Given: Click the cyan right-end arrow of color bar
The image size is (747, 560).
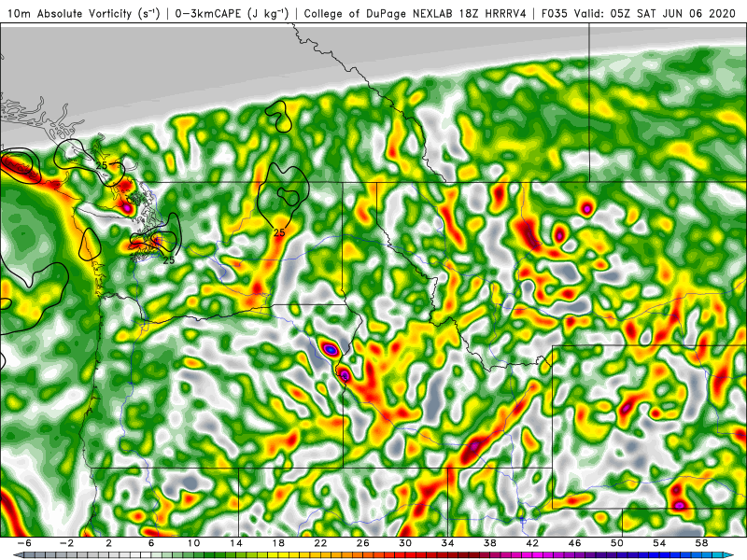Looking at the screenshot, I should click(728, 555).
